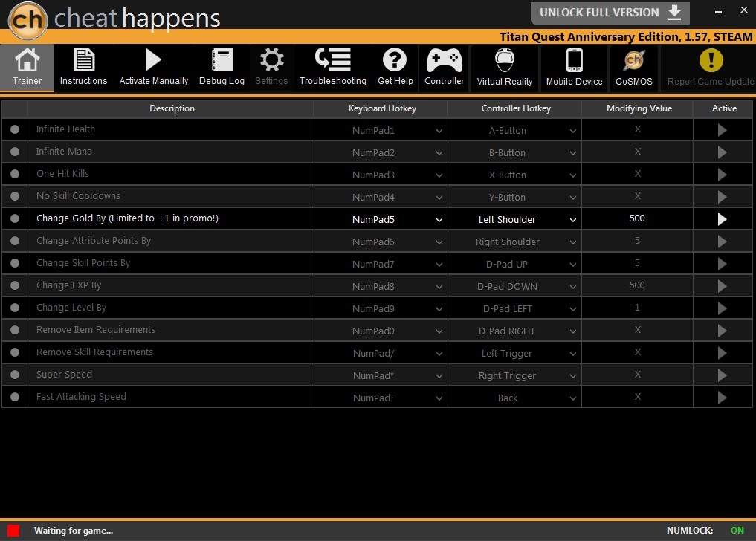
Task: Open the Left Shoulder controller hotkey dropdown
Action: (x=572, y=220)
